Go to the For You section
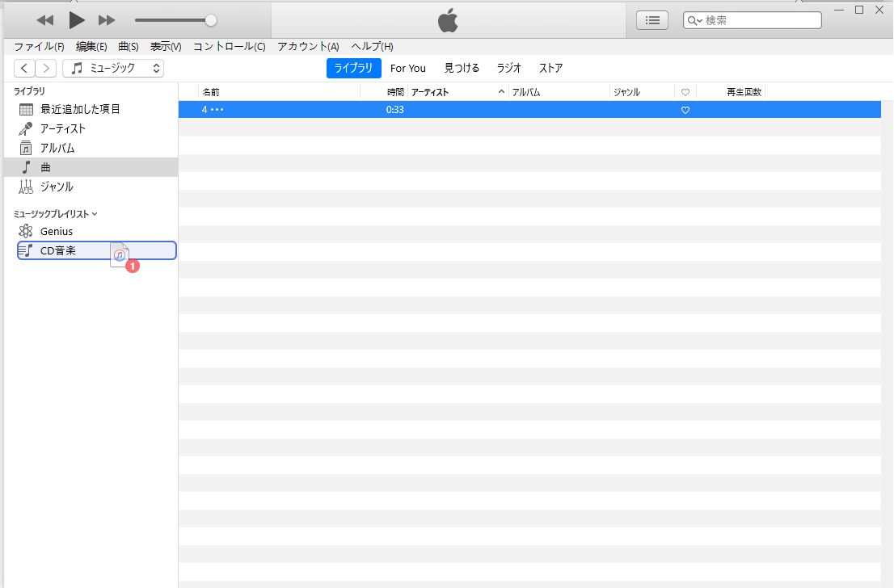This screenshot has height=588, width=894. (408, 68)
